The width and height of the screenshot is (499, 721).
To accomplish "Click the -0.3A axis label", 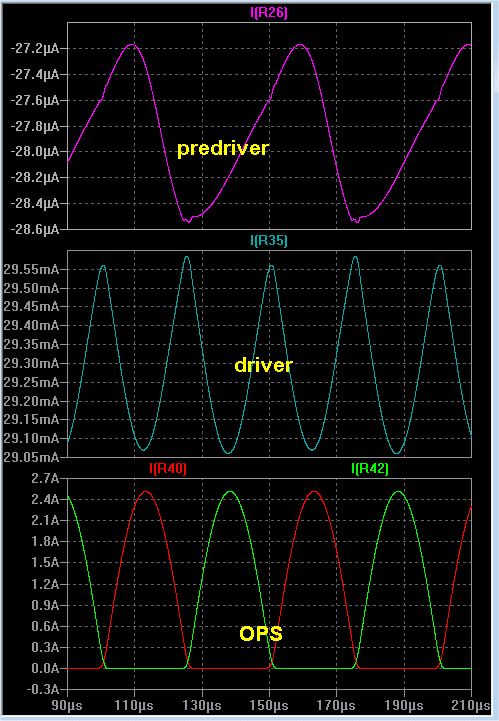I will (x=43, y=689).
